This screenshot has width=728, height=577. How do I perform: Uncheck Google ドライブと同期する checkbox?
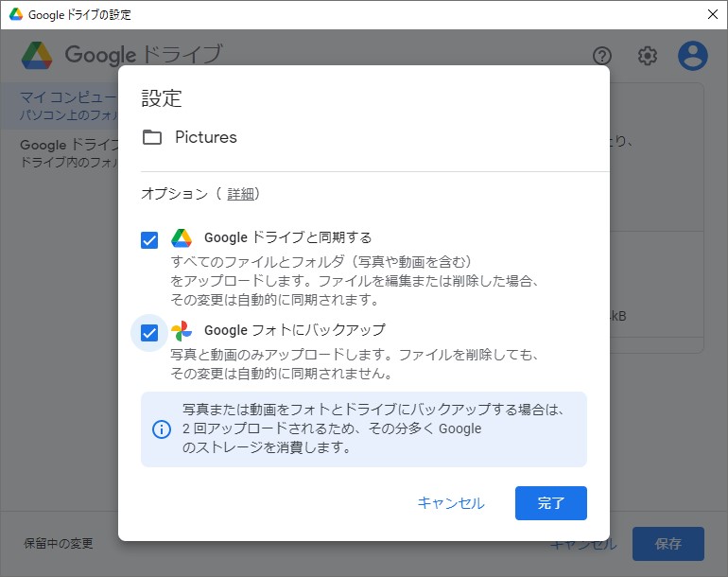[149, 240]
